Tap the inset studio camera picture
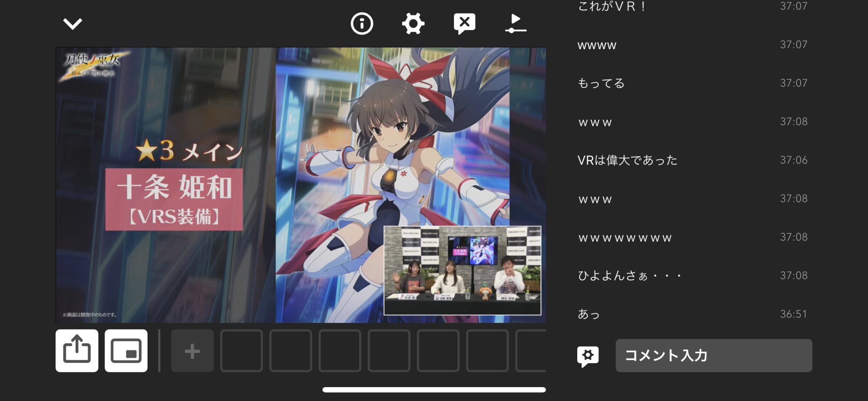Viewport: 868px width, 401px height. pos(462,270)
